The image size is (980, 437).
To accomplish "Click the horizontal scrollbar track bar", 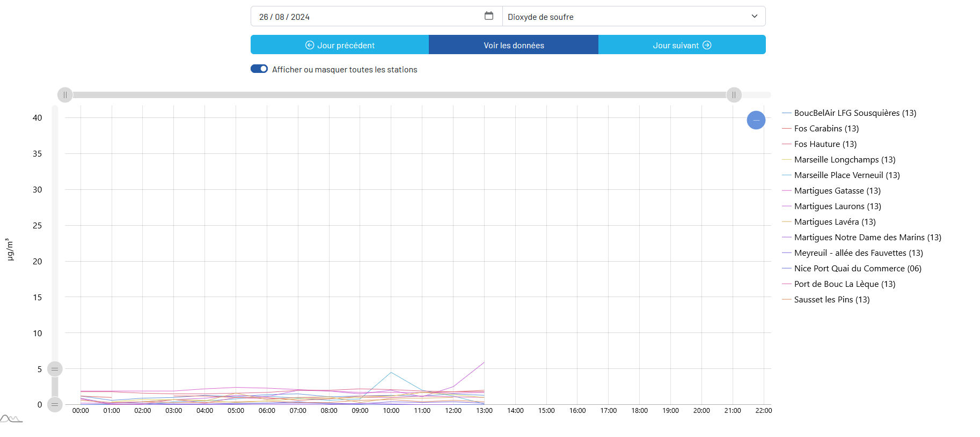I will 399,95.
